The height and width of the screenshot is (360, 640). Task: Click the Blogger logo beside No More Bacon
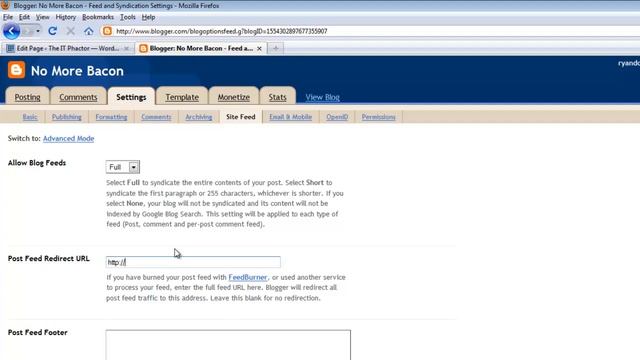(16, 70)
